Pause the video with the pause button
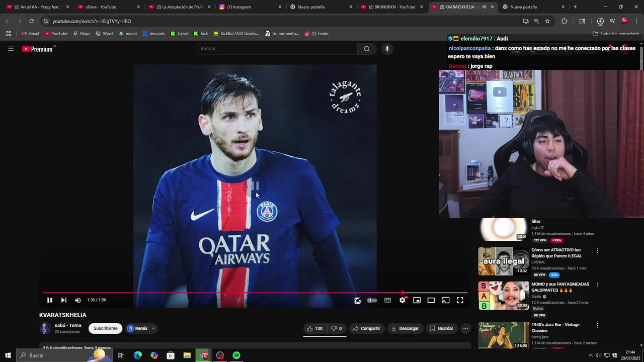This screenshot has height=362, width=644. click(50, 300)
